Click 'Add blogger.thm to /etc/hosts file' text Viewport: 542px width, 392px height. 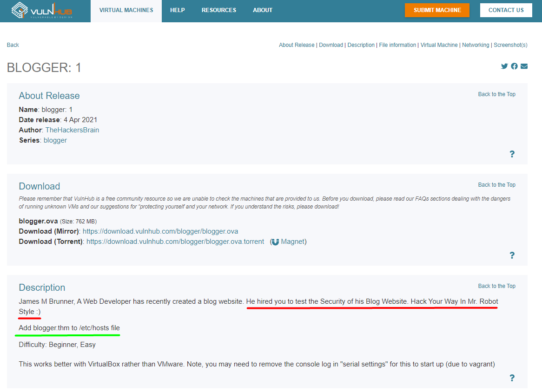coord(69,328)
